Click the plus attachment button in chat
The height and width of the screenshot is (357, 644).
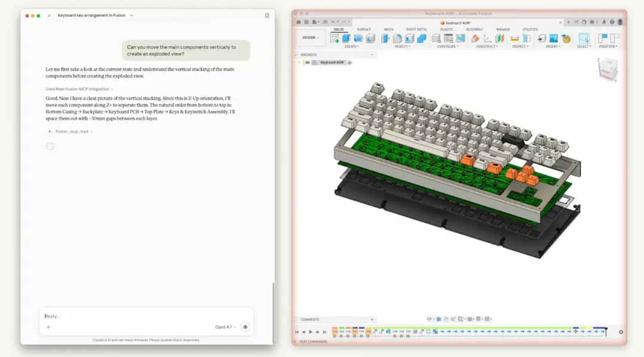pyautogui.click(x=48, y=327)
